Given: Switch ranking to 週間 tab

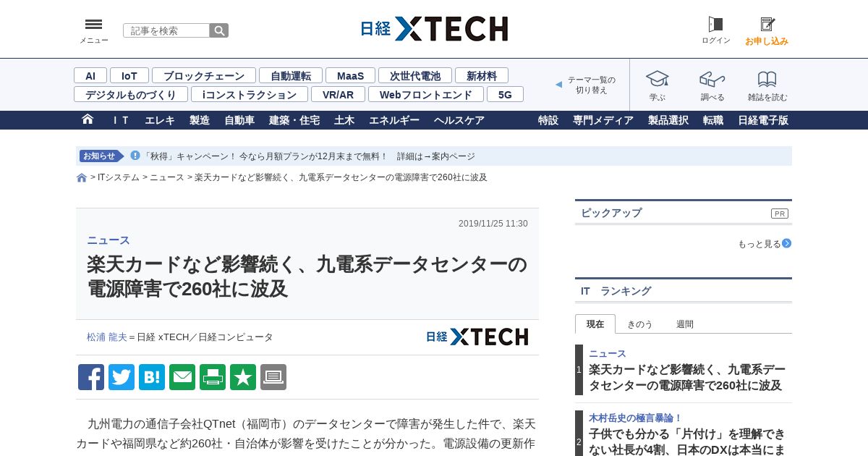Looking at the screenshot, I should coord(685,324).
